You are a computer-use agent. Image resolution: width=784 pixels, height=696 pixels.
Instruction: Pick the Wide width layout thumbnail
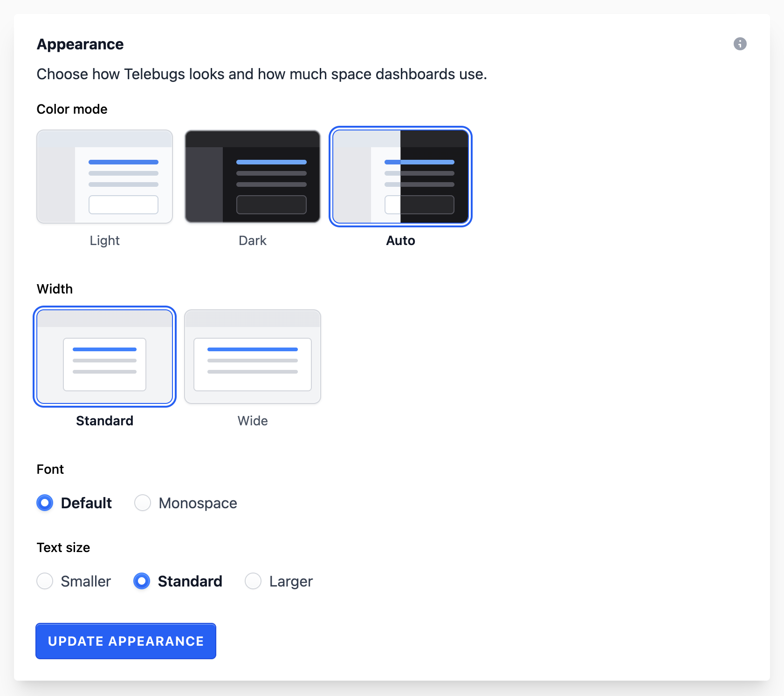click(x=253, y=357)
